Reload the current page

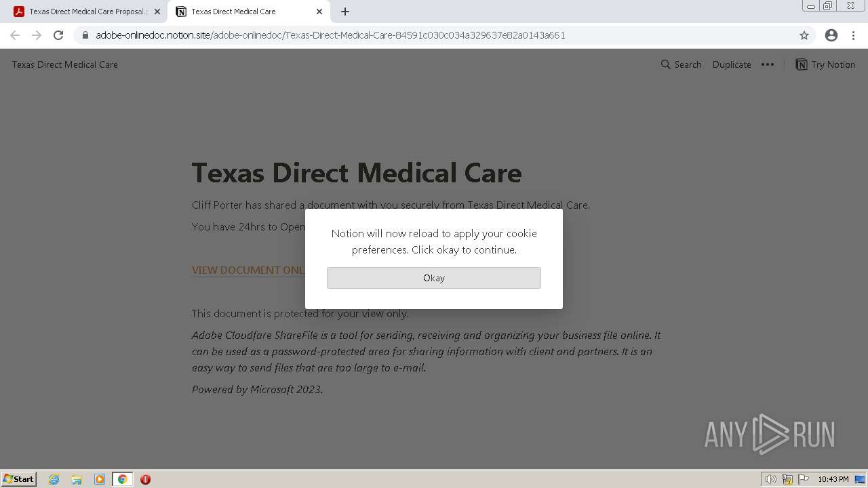(x=58, y=35)
